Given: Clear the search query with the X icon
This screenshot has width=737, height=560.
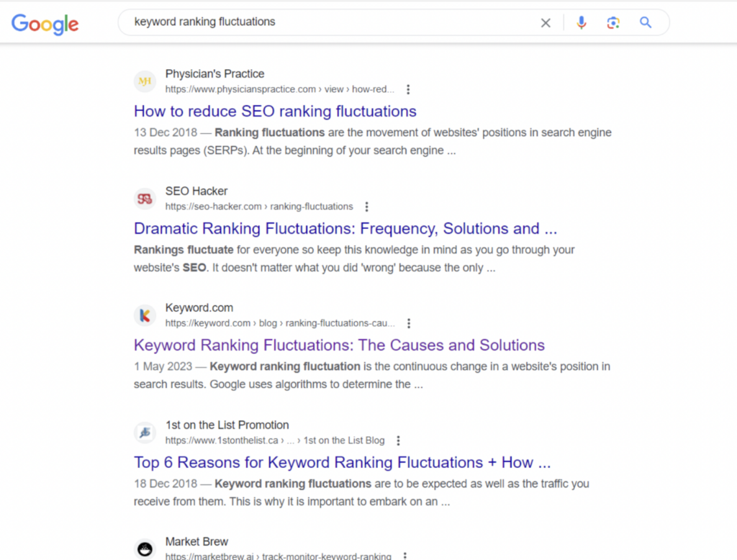Looking at the screenshot, I should [546, 22].
